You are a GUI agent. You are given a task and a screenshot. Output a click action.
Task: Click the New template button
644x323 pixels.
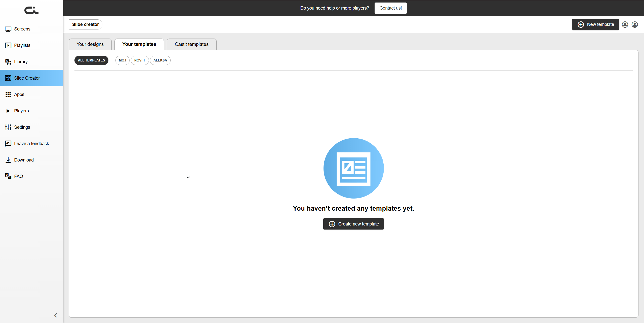[595, 24]
